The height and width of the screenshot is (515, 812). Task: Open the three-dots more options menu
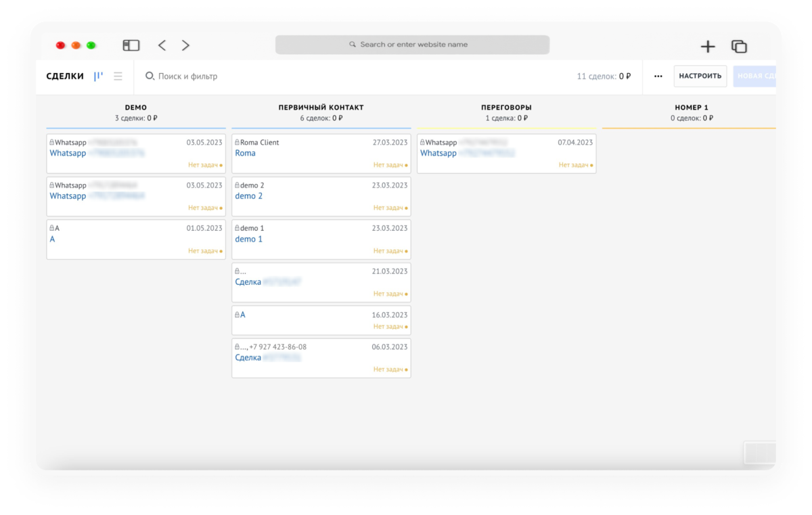[658, 76]
